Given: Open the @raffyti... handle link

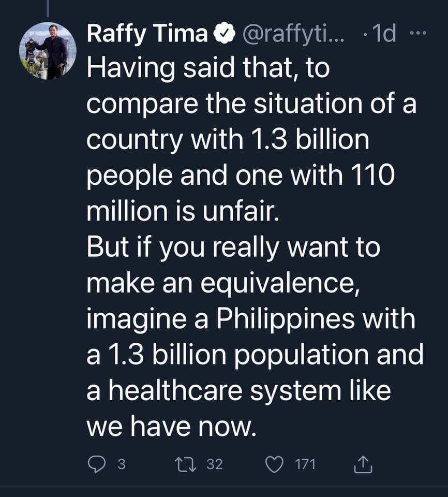Looking at the screenshot, I should pyautogui.click(x=293, y=34).
